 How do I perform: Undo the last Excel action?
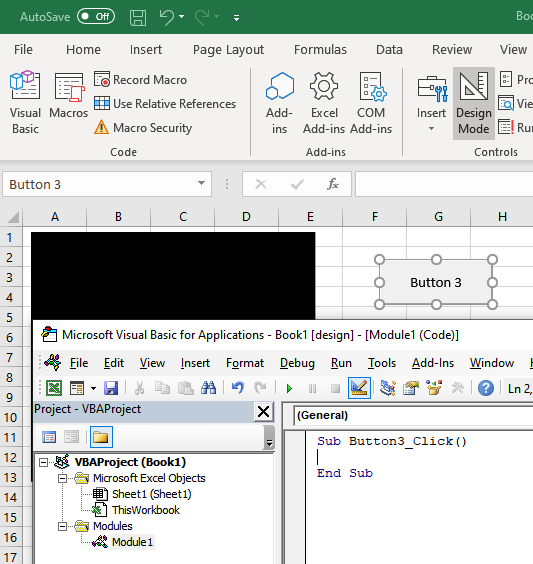(x=167, y=17)
